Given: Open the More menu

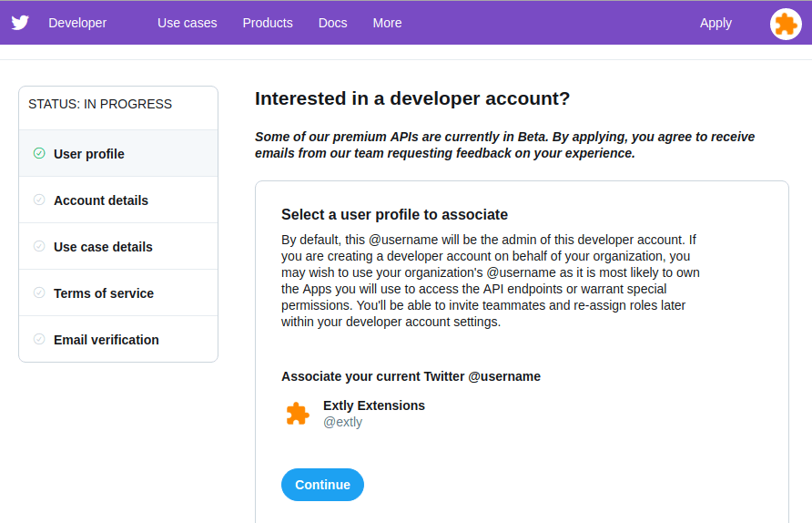Looking at the screenshot, I should (x=388, y=23).
